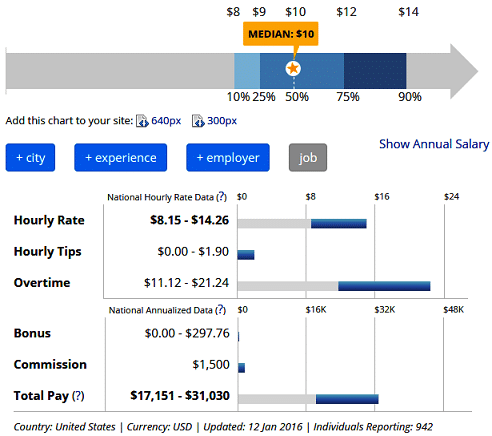
Task: Click the Hourly Rate blue bar
Action: tap(339, 224)
